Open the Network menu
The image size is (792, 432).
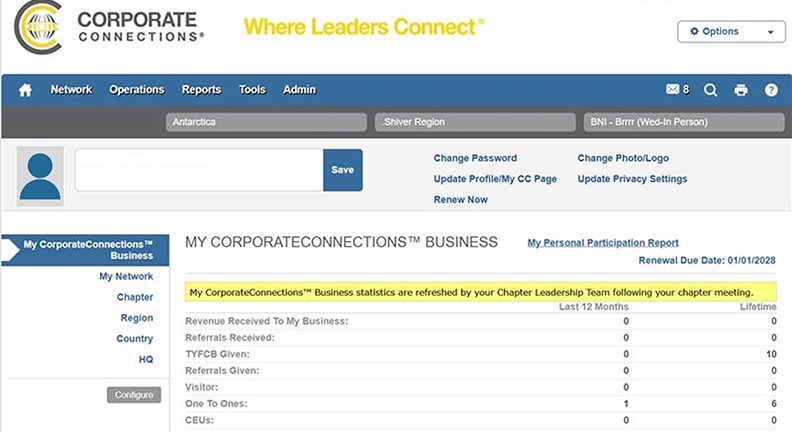(x=71, y=89)
